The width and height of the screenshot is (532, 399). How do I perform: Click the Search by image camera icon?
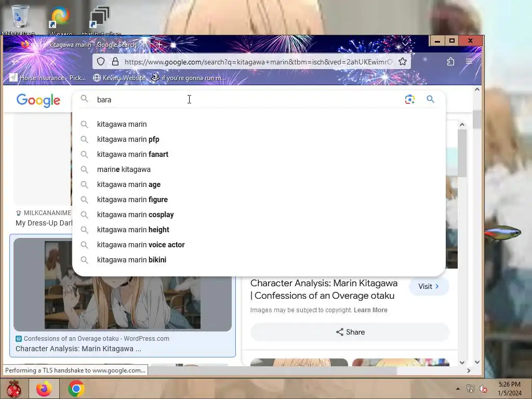pyautogui.click(x=409, y=99)
